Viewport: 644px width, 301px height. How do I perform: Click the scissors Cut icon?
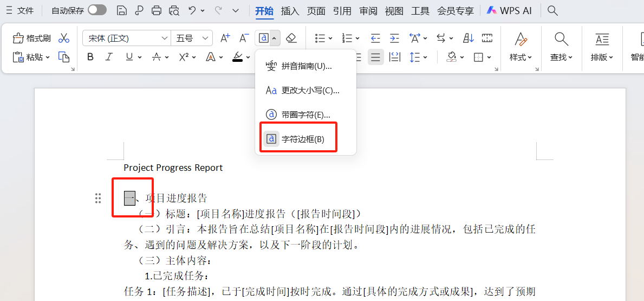coord(64,38)
